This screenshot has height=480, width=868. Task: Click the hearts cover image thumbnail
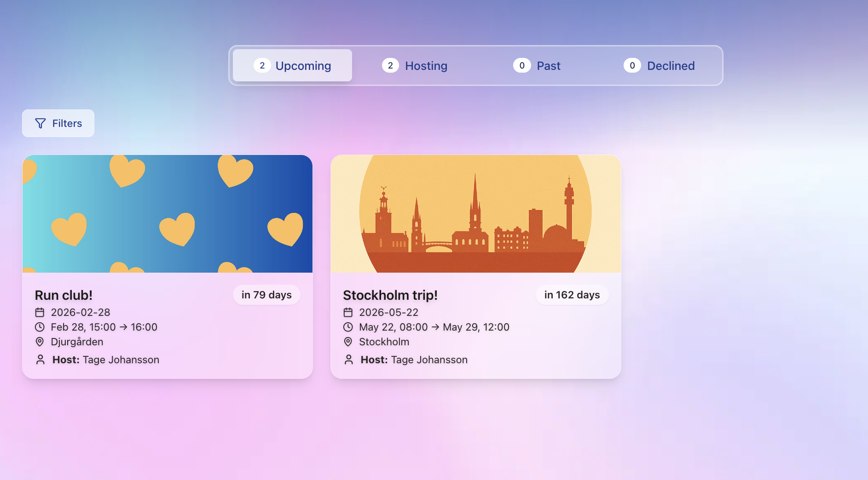(168, 214)
